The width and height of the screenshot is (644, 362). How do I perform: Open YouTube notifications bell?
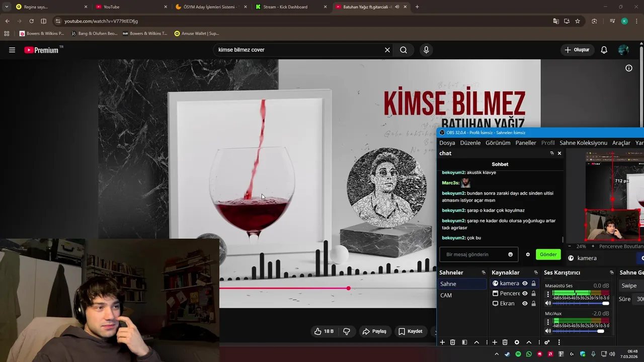(604, 50)
